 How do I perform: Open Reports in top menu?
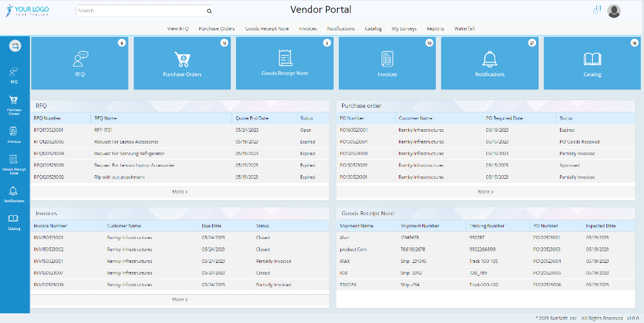tap(435, 28)
